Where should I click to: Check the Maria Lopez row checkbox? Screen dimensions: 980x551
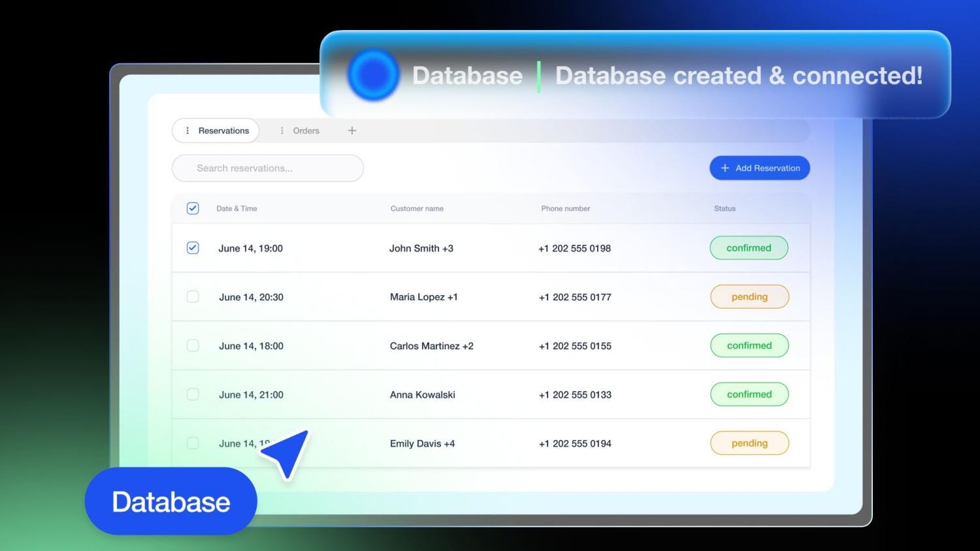[x=193, y=297]
